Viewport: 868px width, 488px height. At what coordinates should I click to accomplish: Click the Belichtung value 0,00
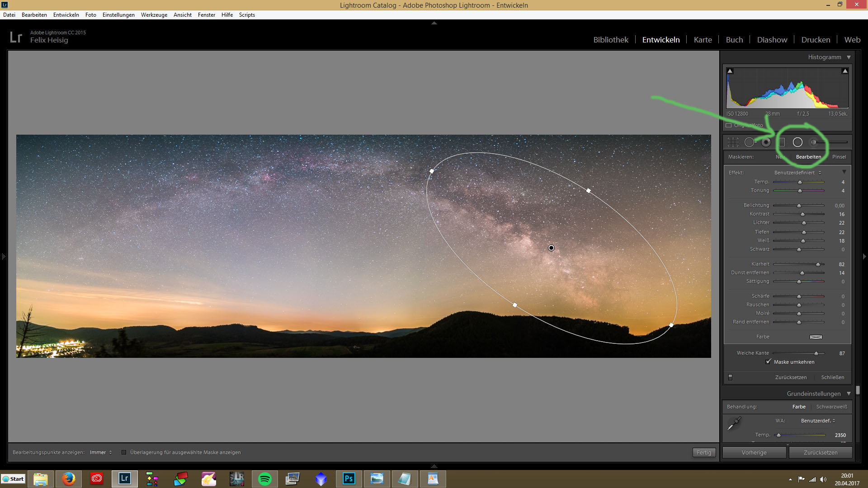coord(840,206)
